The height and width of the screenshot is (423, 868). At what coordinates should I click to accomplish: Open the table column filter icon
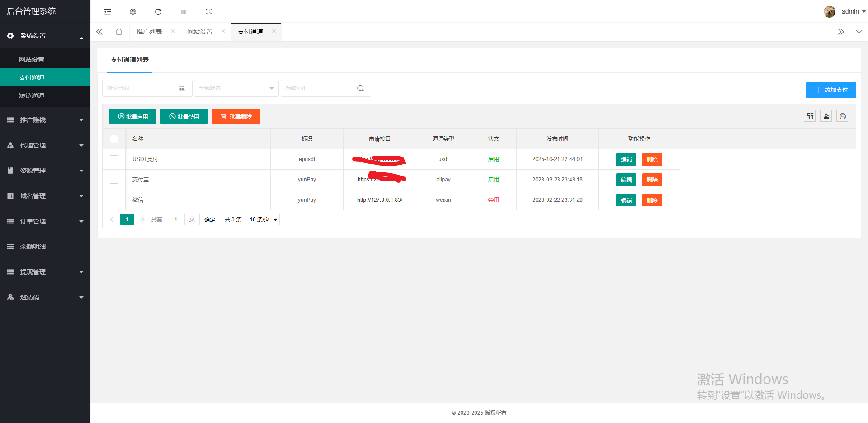(x=810, y=116)
